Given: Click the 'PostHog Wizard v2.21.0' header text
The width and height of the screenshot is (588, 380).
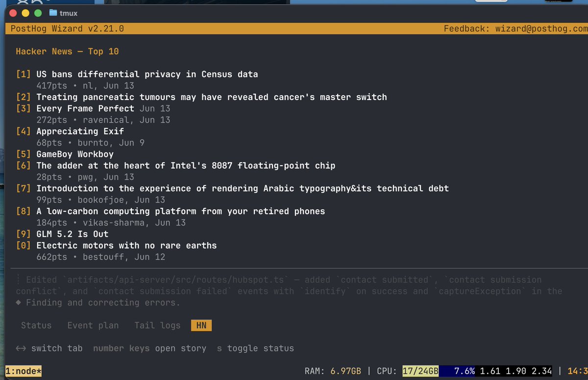Looking at the screenshot, I should click(67, 29).
